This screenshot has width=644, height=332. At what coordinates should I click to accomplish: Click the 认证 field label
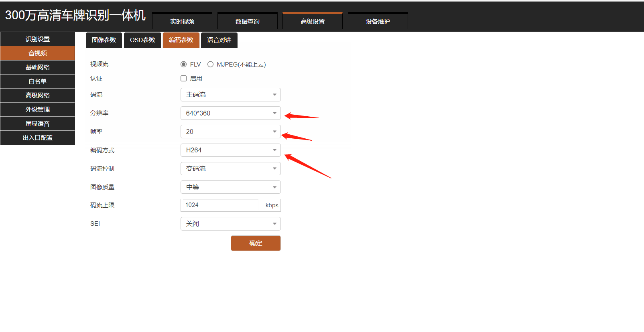click(96, 79)
